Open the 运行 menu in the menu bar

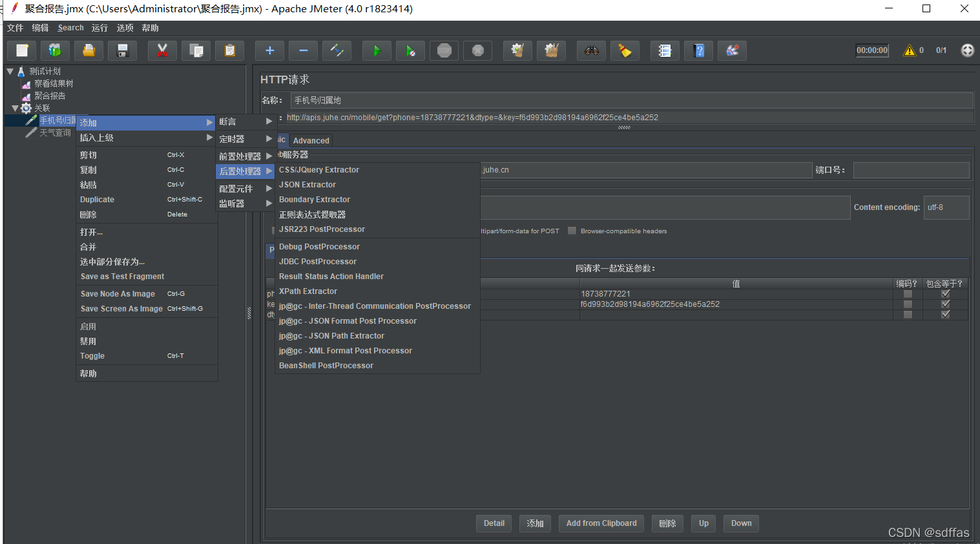click(x=99, y=28)
